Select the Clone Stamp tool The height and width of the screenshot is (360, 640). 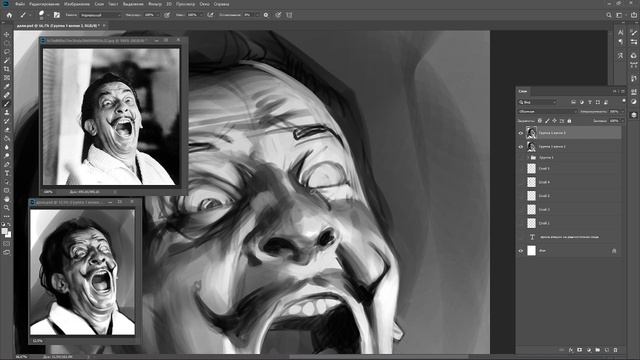click(x=7, y=112)
